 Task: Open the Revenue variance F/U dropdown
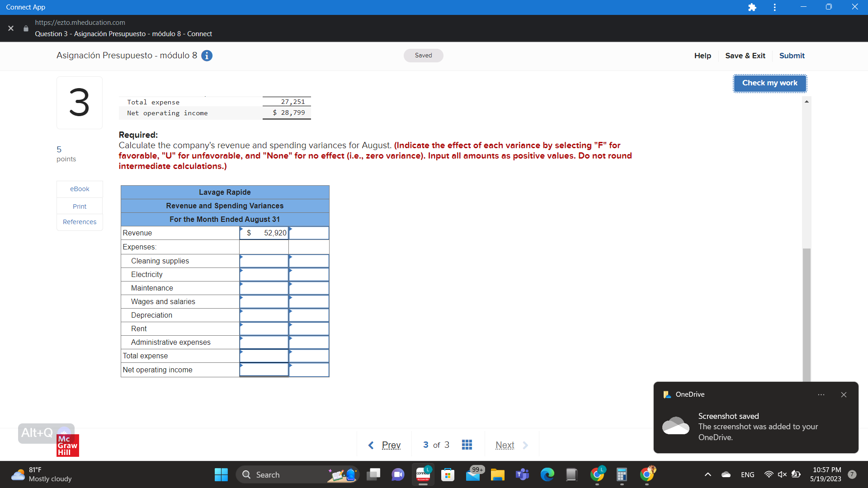pyautogui.click(x=308, y=233)
